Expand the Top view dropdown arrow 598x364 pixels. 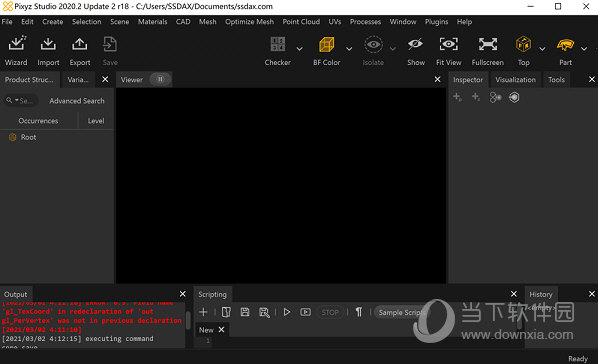pos(542,49)
